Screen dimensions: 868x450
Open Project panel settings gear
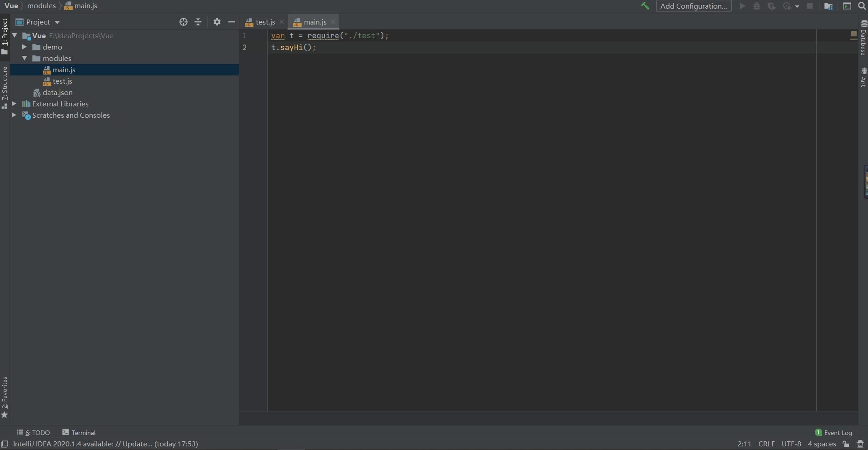point(217,22)
